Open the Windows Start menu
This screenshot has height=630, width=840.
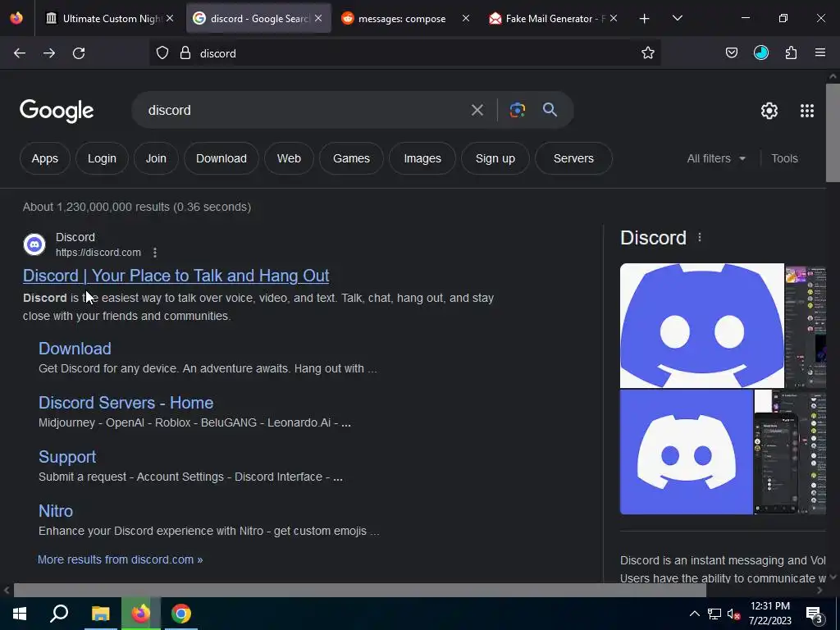point(20,614)
